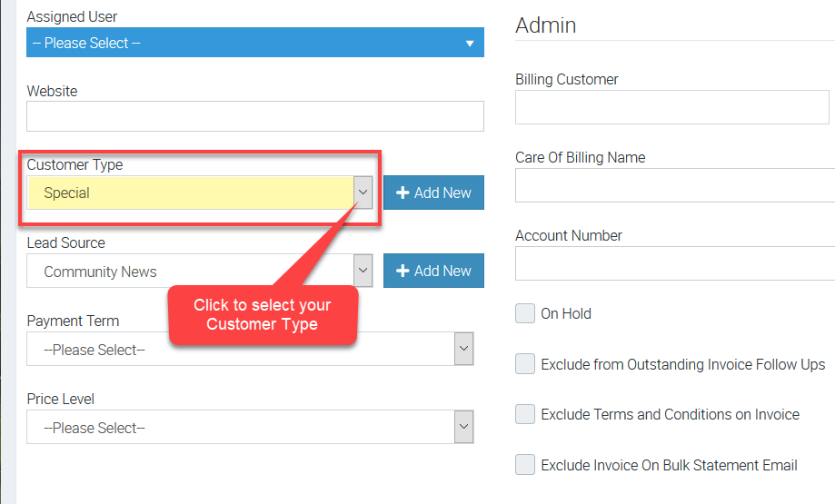Open the Lead Source dropdown arrow

click(363, 271)
